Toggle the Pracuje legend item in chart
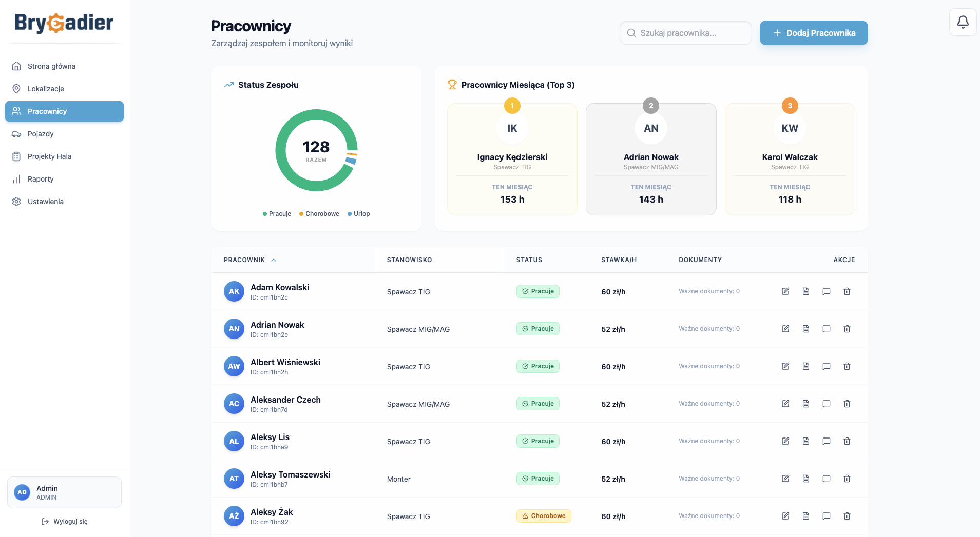Viewport: 980px width, 537px height. (x=277, y=214)
